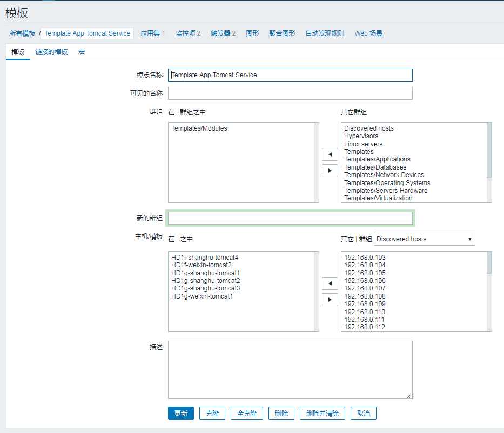Select host HD1g-shanghu-tomcat2
Image resolution: width=504 pixels, height=433 pixels.
tap(205, 281)
